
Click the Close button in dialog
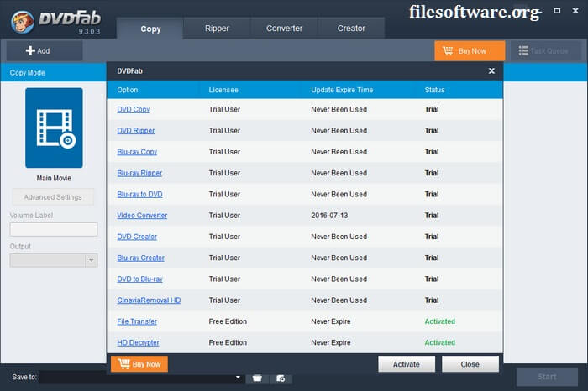pos(470,364)
